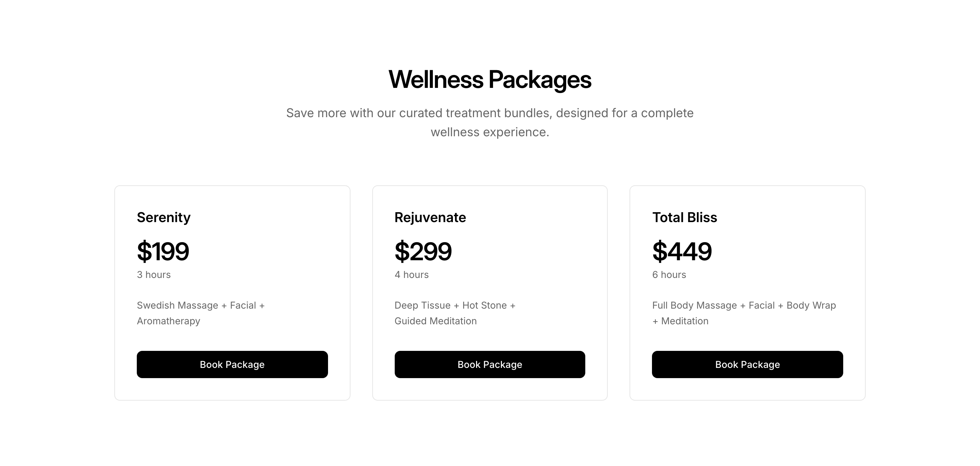Click the Deep Tissue + Hot Stone description
980x466 pixels.
pos(455,305)
